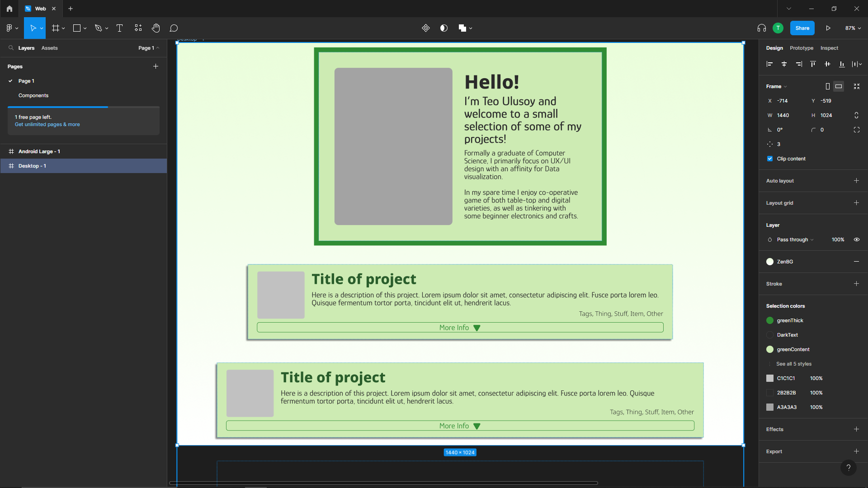868x488 pixels.
Task: Select the Hand tool
Action: tap(156, 28)
